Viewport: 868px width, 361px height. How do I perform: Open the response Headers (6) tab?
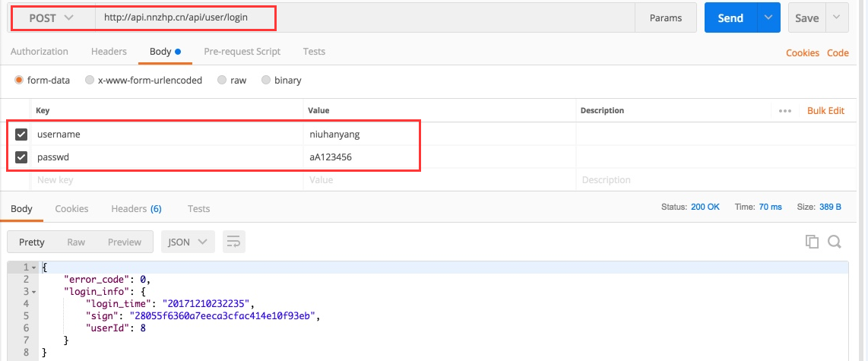tap(136, 209)
